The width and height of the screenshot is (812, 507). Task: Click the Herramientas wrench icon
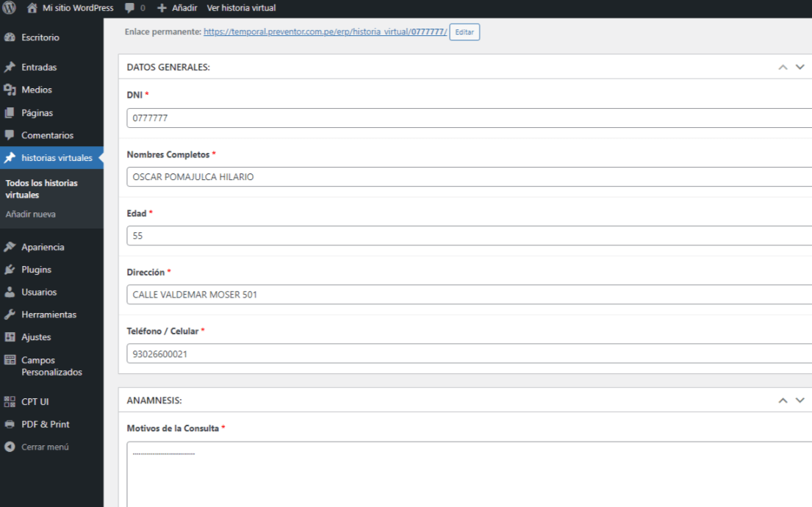tap(10, 314)
